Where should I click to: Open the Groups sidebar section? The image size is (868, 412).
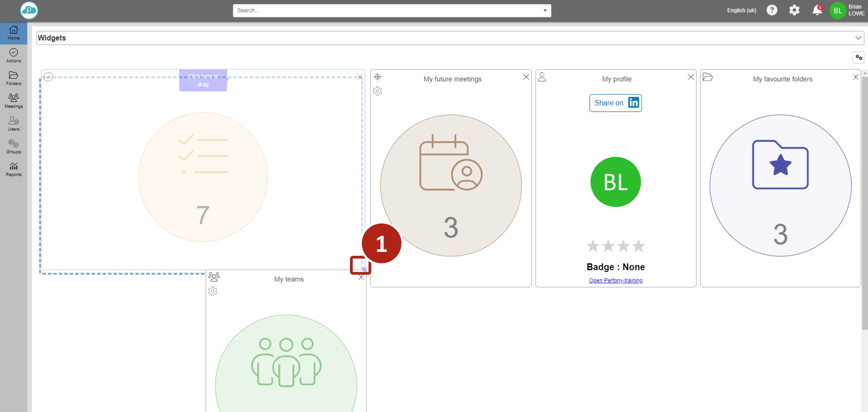(14, 146)
